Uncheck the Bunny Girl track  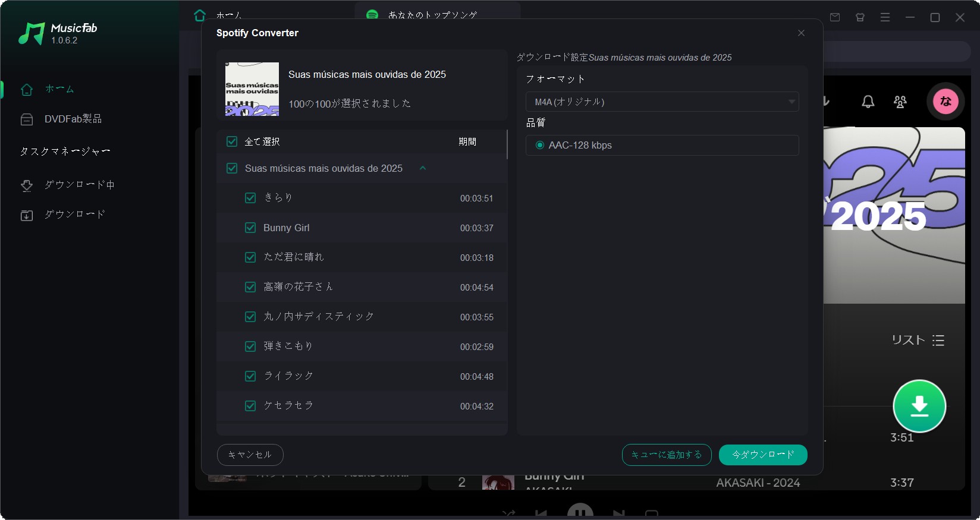pyautogui.click(x=250, y=228)
